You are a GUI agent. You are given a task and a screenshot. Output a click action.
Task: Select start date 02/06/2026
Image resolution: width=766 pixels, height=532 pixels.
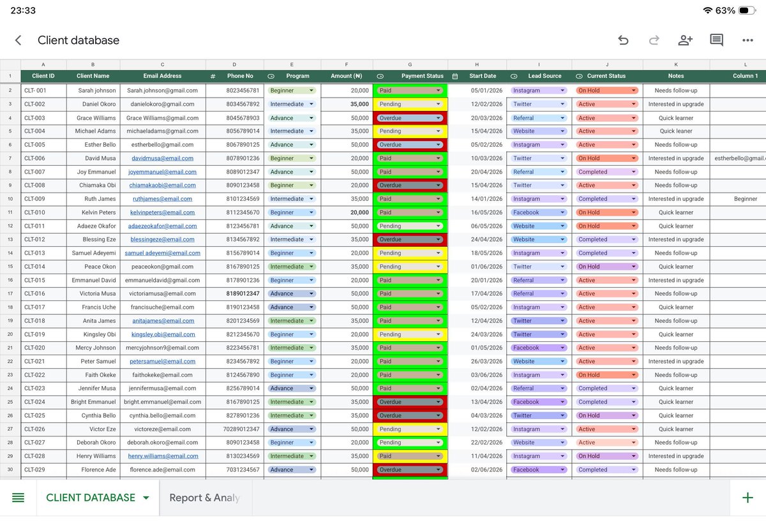tap(477, 469)
